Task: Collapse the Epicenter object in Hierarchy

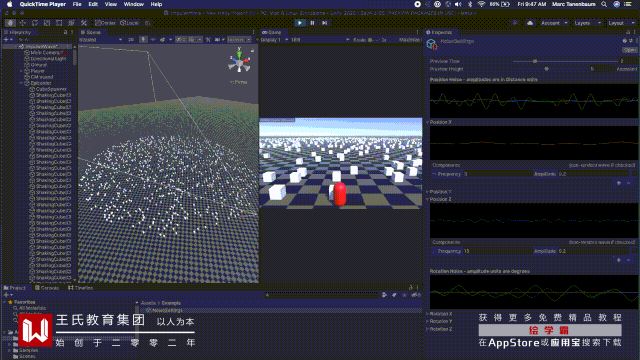Action: pos(22,83)
